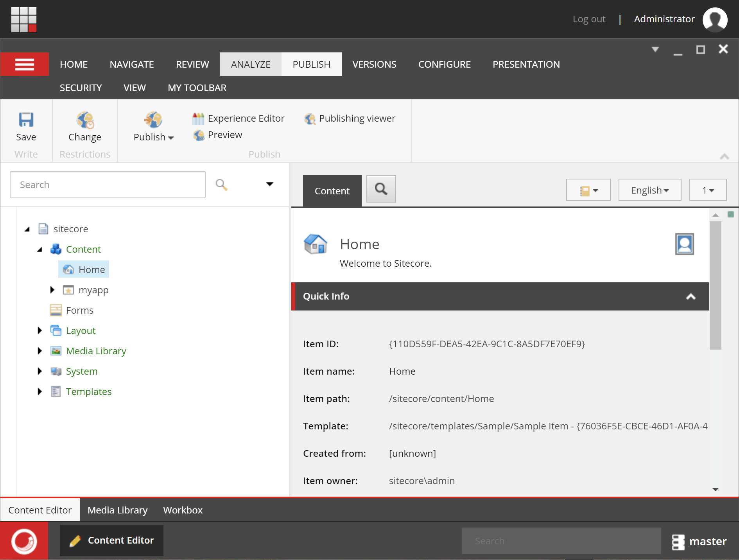739x560 pixels.
Task: Select the Content tab in editor pane
Action: [x=332, y=191]
